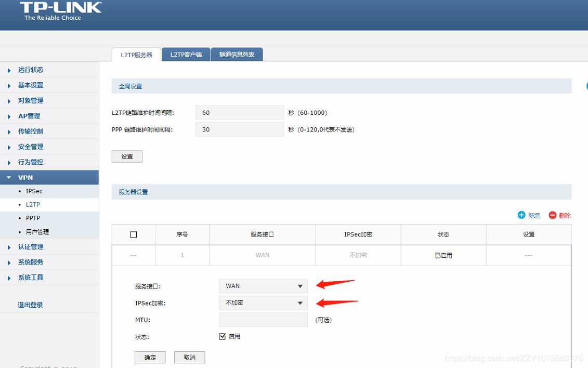Image resolution: width=588 pixels, height=368 pixels.
Task: Expand the 系统工具 menu arrow
Action: [9, 278]
